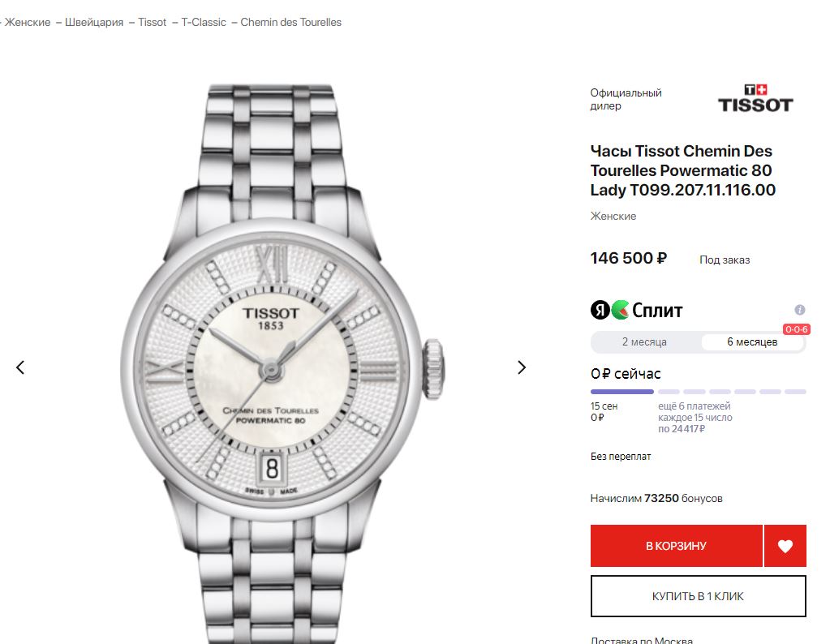Click the Split payment progress bar
Viewport: 830px width, 644px height.
(698, 392)
